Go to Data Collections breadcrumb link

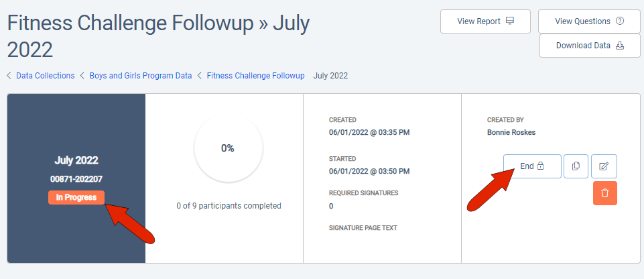pos(45,76)
